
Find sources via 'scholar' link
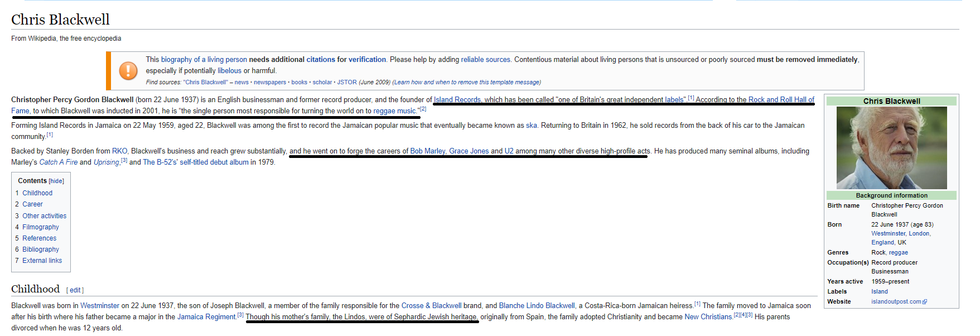pos(322,83)
